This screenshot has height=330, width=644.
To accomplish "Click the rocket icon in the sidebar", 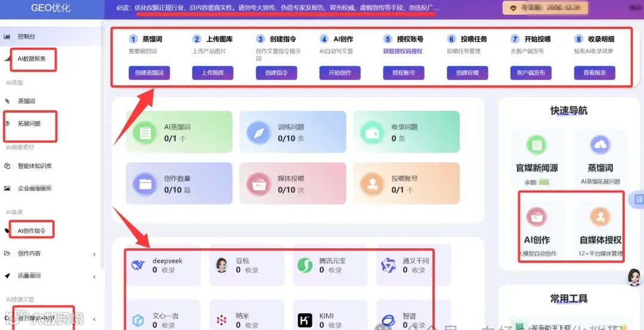I will (x=7, y=275).
